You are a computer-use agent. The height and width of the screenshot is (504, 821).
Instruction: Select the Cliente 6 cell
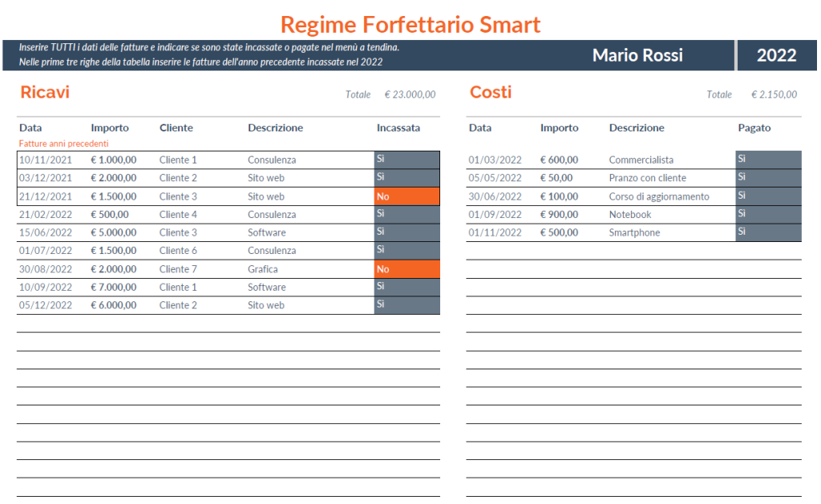click(x=178, y=251)
